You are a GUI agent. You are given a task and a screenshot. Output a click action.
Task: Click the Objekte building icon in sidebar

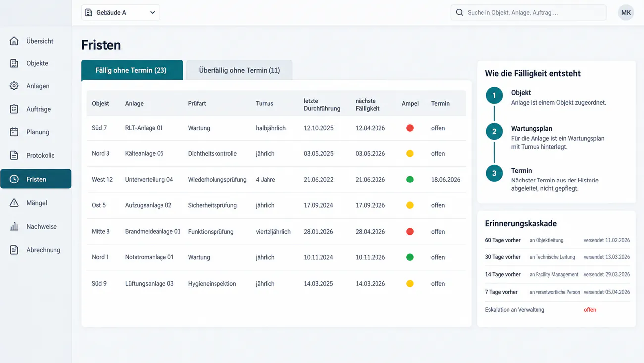14,63
